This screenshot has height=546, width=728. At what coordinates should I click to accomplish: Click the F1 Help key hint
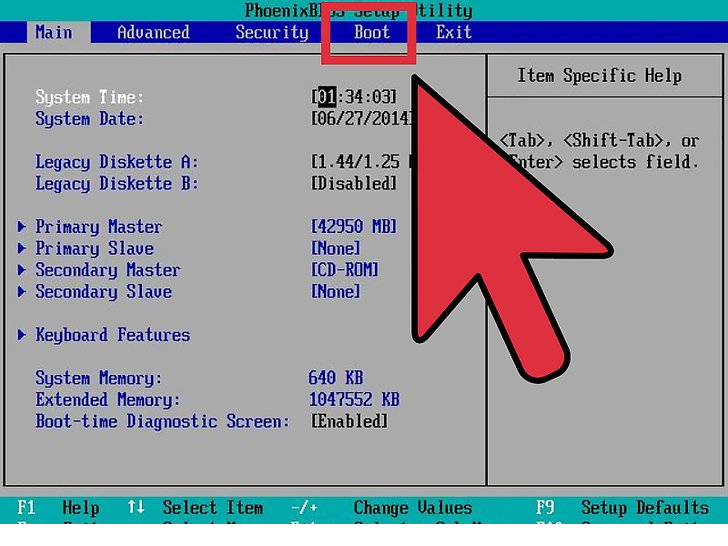pos(58,507)
